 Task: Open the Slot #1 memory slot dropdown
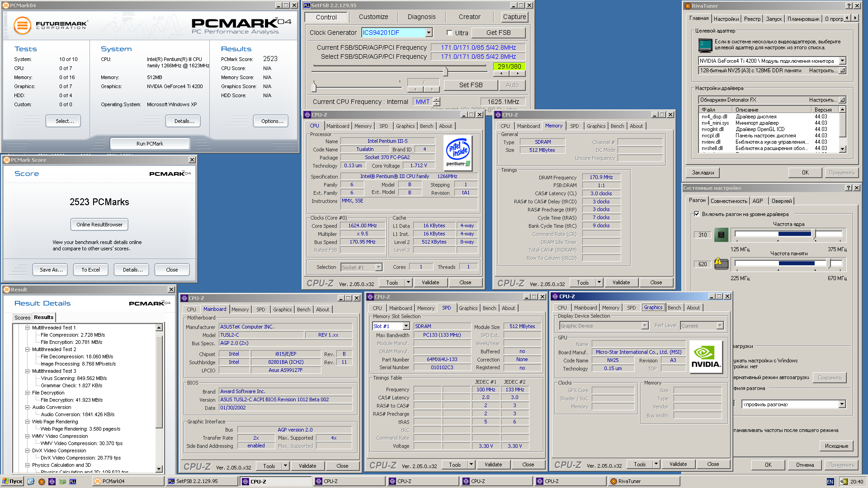pos(406,326)
